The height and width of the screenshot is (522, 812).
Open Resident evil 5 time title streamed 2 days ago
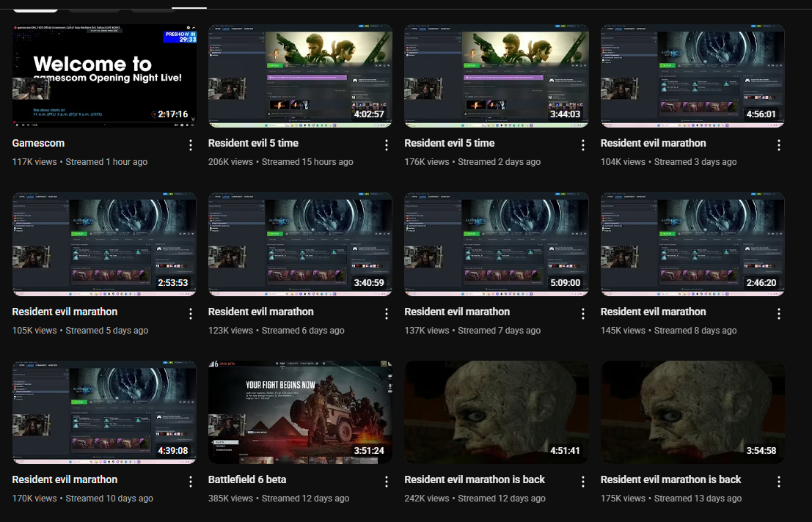pyautogui.click(x=450, y=143)
